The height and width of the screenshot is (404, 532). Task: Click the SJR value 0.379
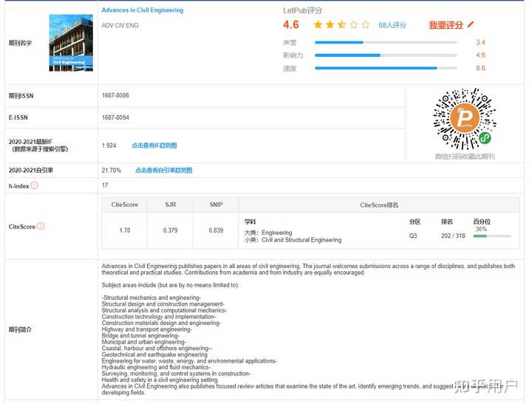tap(171, 230)
